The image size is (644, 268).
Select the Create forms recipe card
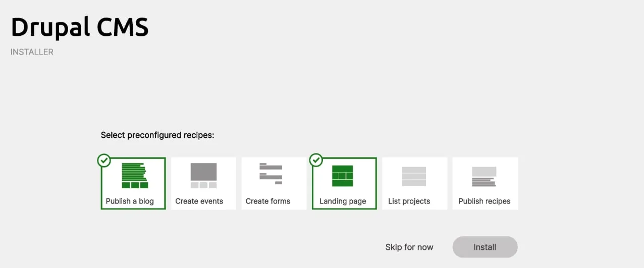274,183
